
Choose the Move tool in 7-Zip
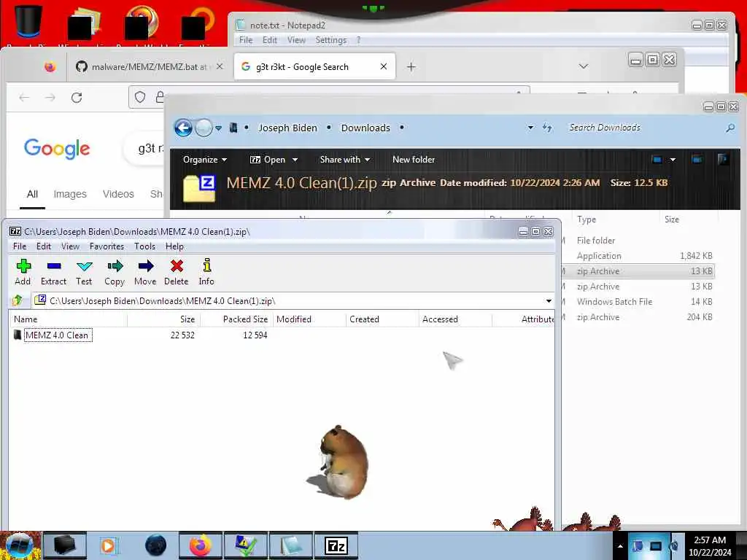coord(145,273)
